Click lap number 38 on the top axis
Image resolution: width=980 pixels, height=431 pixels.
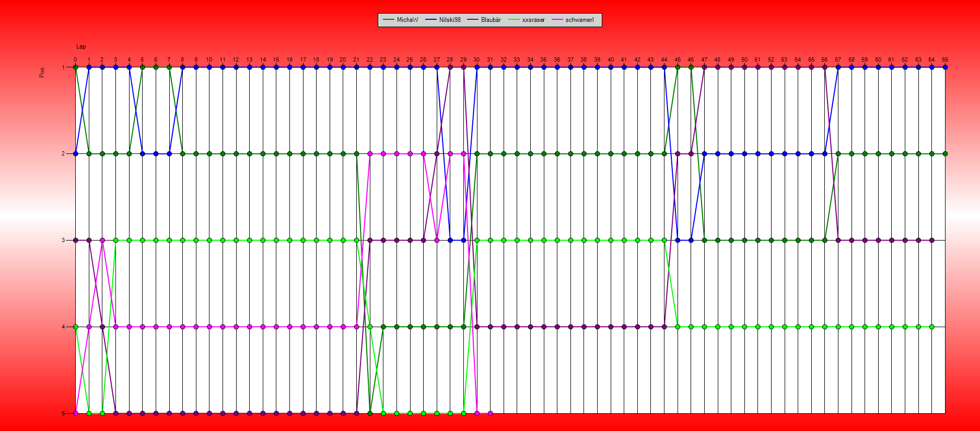point(584,59)
